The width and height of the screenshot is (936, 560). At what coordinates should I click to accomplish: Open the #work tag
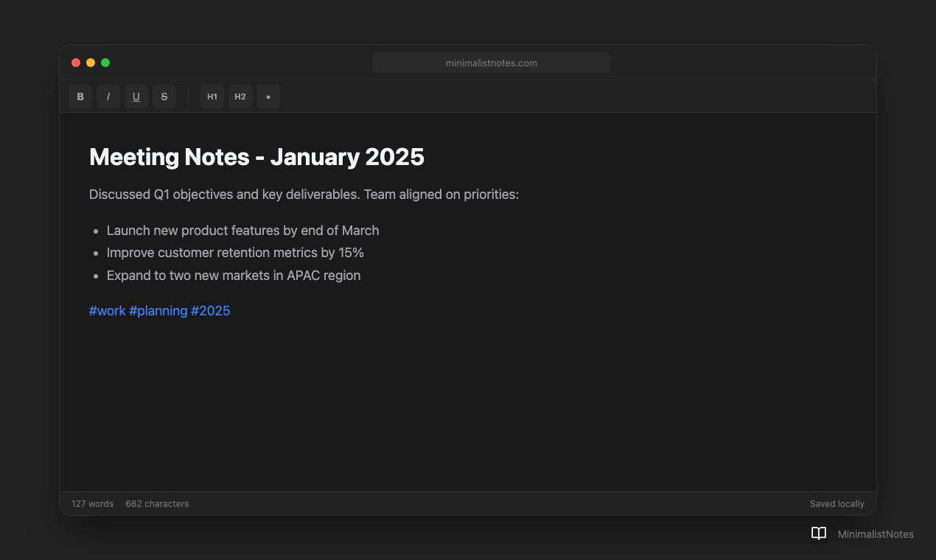click(x=107, y=310)
